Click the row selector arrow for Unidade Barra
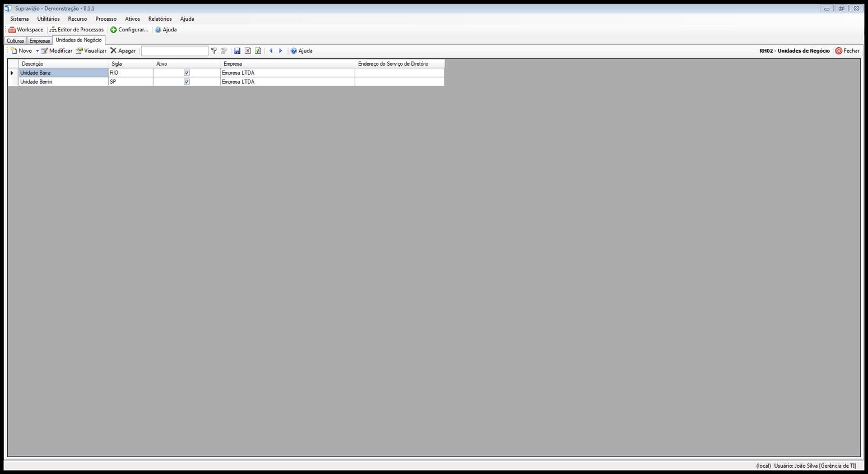This screenshot has height=474, width=868. coord(13,73)
